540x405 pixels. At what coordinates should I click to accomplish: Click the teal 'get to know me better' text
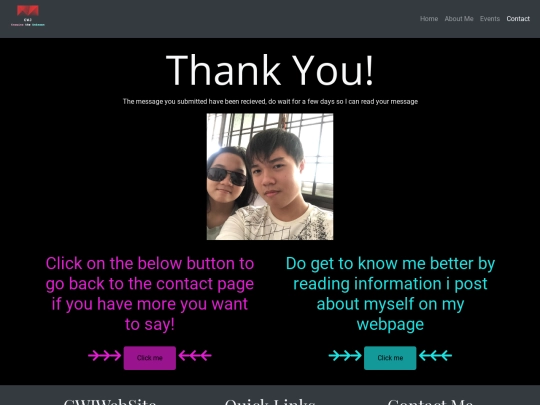pos(390,294)
